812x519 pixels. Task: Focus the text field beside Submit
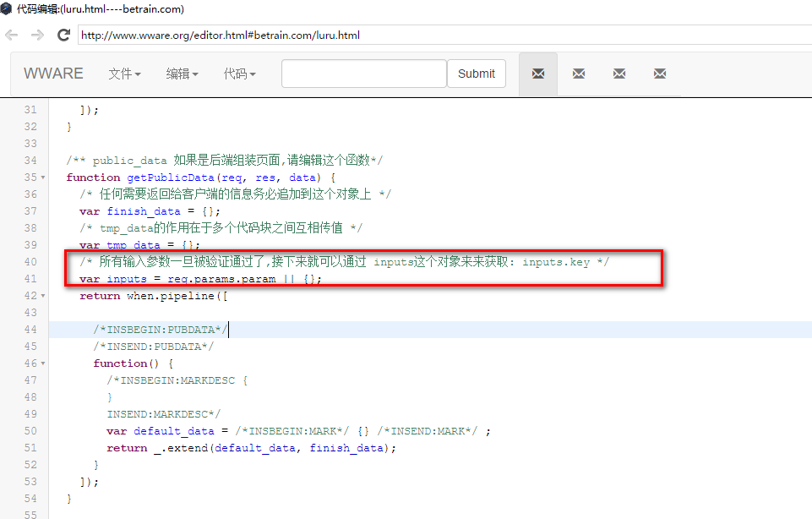pos(364,74)
